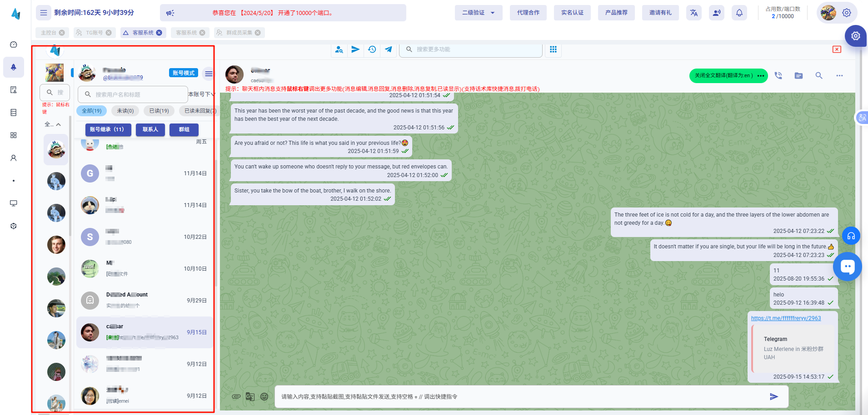Switch to the TG账号 tab

tap(94, 33)
